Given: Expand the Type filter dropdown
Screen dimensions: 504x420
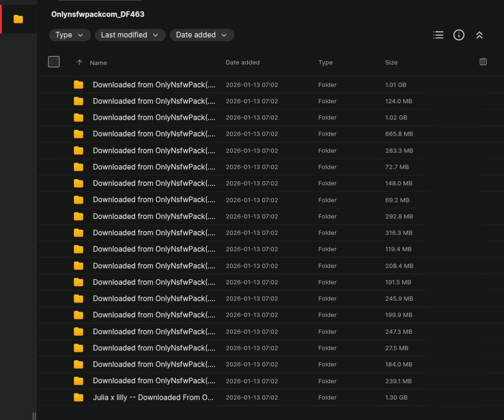Looking at the screenshot, I should pos(70,35).
